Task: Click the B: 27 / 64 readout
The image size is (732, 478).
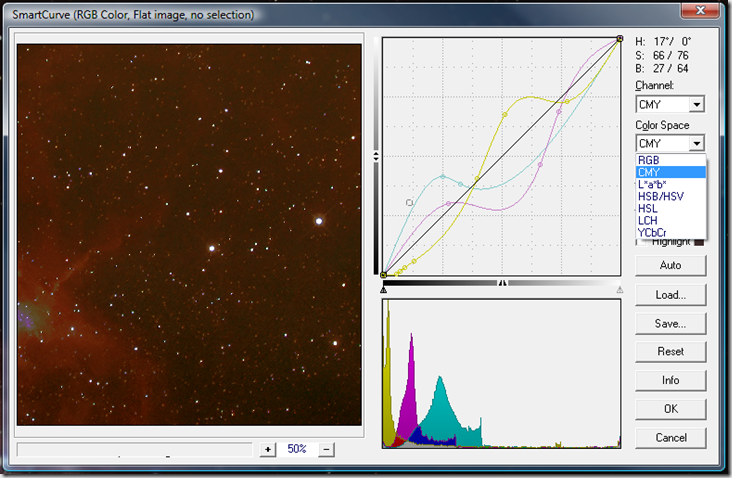Action: [x=662, y=69]
